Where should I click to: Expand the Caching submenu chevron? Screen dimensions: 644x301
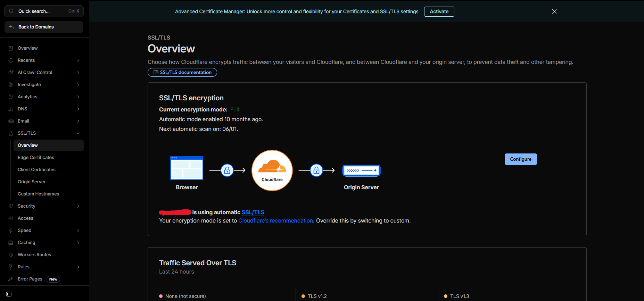78,243
